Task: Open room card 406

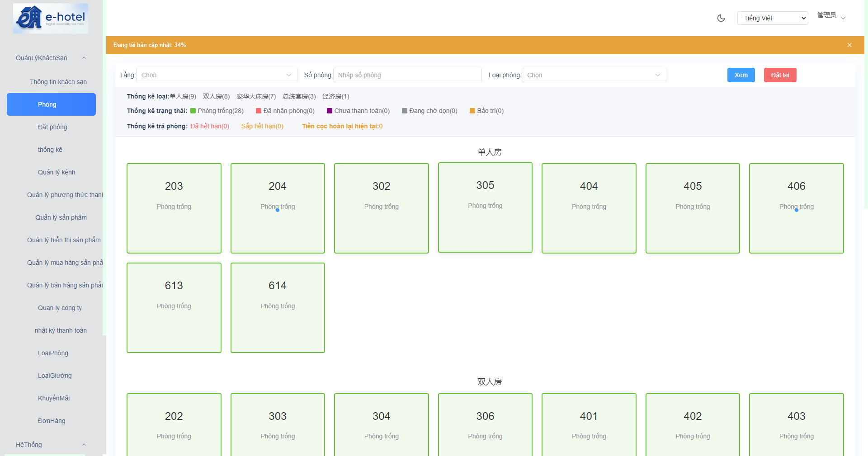Action: [x=797, y=208]
